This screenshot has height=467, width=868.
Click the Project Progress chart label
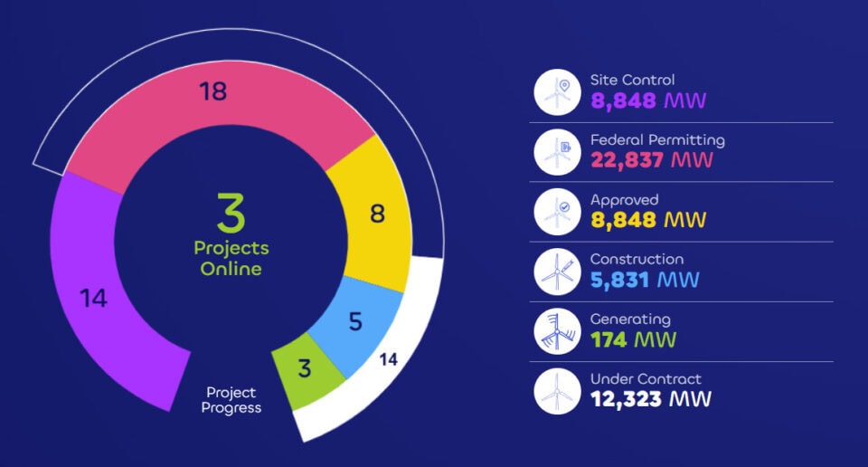[x=232, y=400]
